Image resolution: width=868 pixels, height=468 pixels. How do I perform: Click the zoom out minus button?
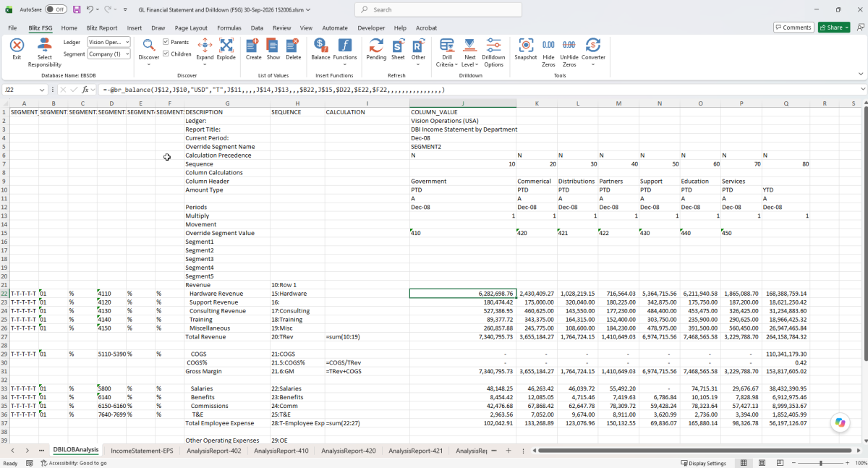(793, 463)
